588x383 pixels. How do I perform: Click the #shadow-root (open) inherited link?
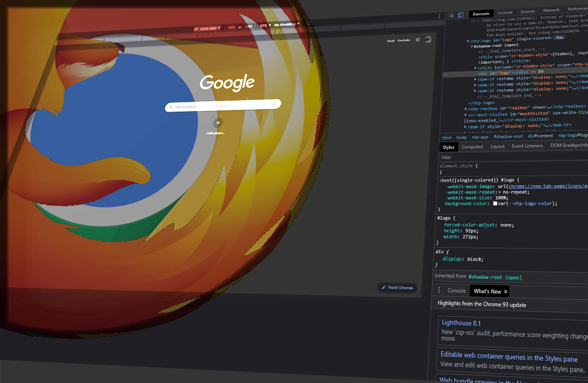[x=495, y=277]
